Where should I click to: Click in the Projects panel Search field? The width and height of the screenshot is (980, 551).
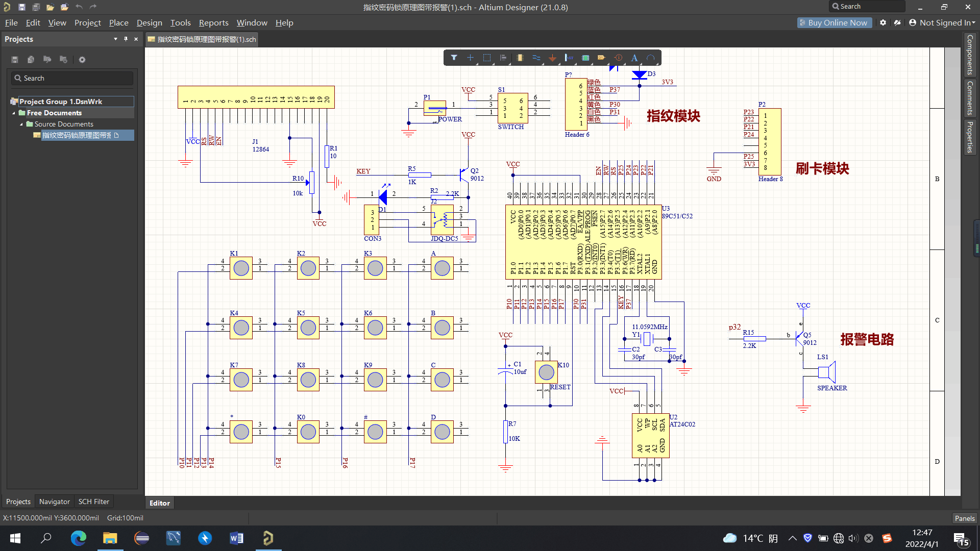(72, 78)
